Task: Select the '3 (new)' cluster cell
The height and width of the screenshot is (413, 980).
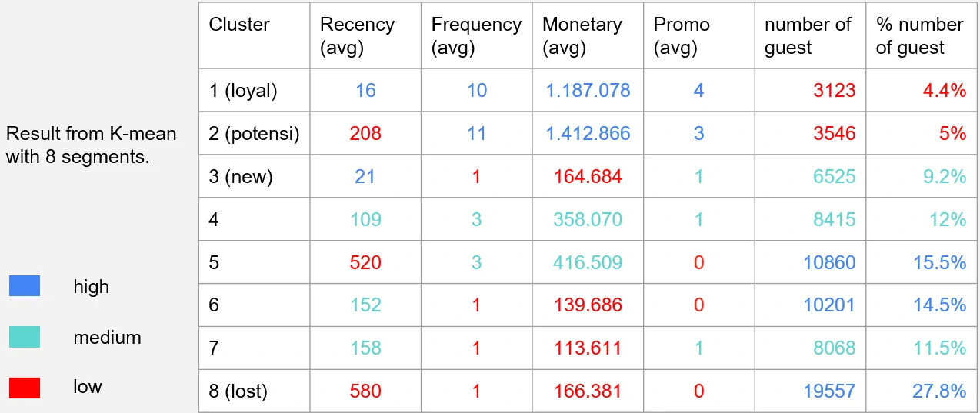Action: [241, 177]
